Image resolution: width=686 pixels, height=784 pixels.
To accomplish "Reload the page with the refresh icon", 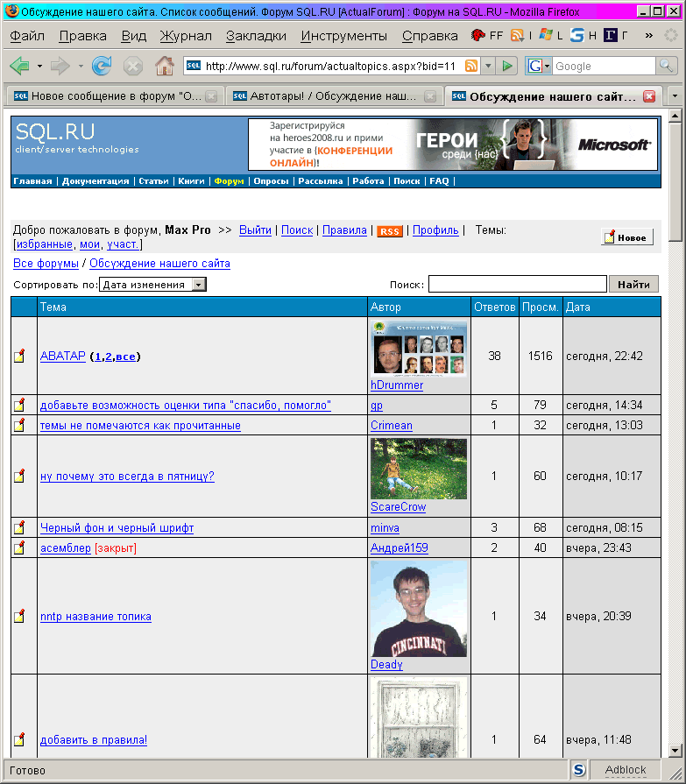I will pos(102,66).
